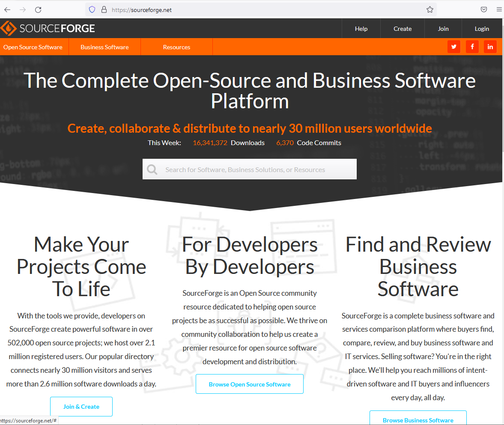Screen dimensions: 504x425
Task: Click the Login link
Action: click(481, 28)
